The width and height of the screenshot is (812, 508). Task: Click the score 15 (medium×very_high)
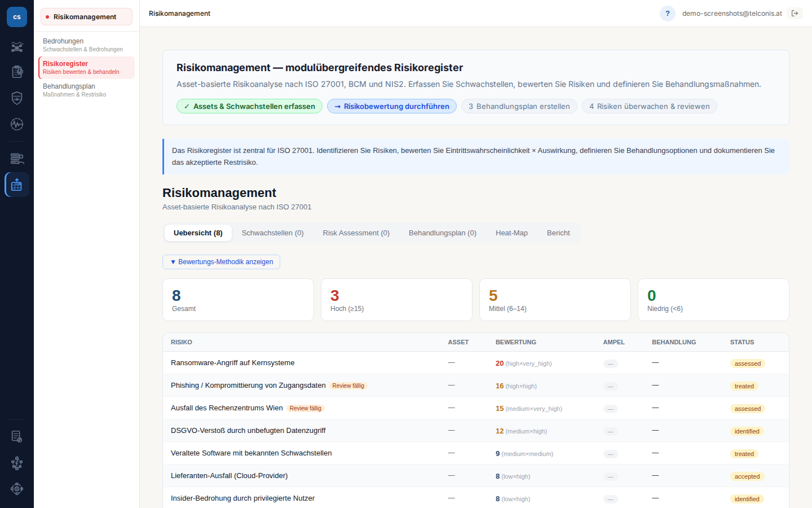(529, 409)
